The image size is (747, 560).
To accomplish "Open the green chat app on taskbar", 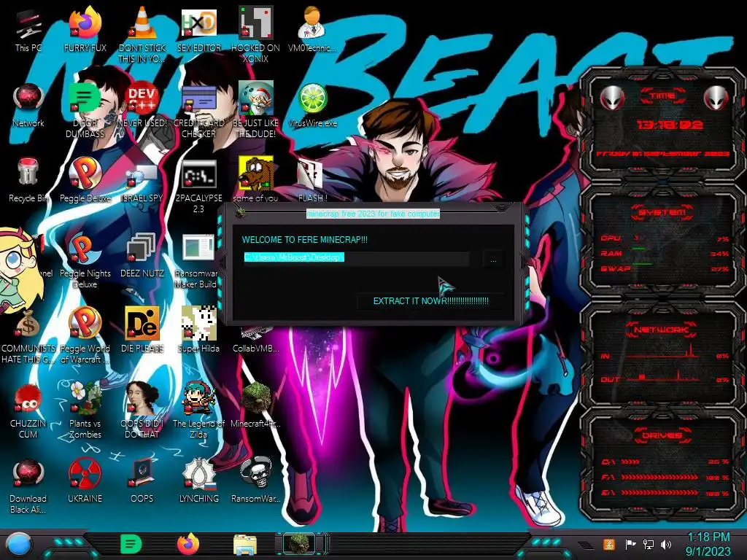I will click(131, 544).
